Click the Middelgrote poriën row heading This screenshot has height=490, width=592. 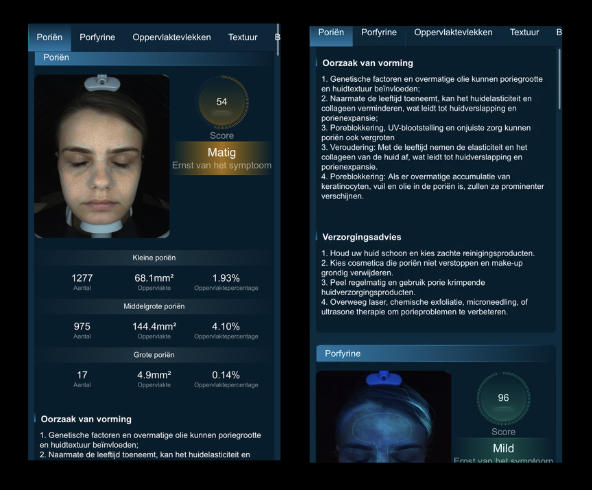click(x=154, y=307)
